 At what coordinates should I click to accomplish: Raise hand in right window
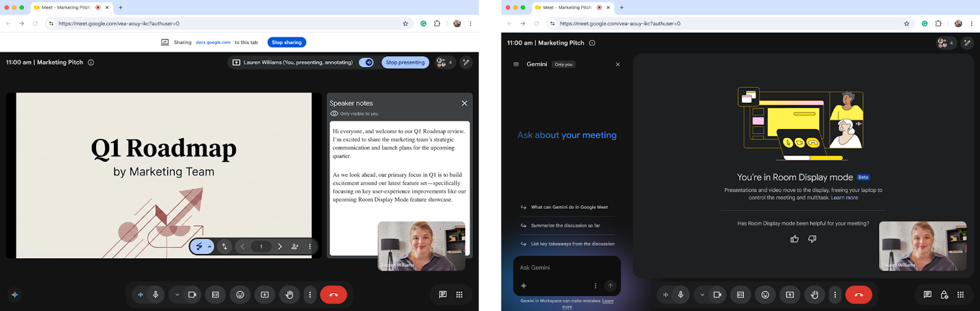pyautogui.click(x=814, y=294)
